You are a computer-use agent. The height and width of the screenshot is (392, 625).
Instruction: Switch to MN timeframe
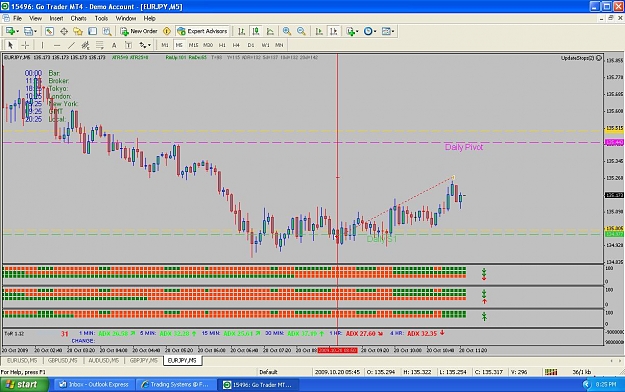click(x=279, y=45)
